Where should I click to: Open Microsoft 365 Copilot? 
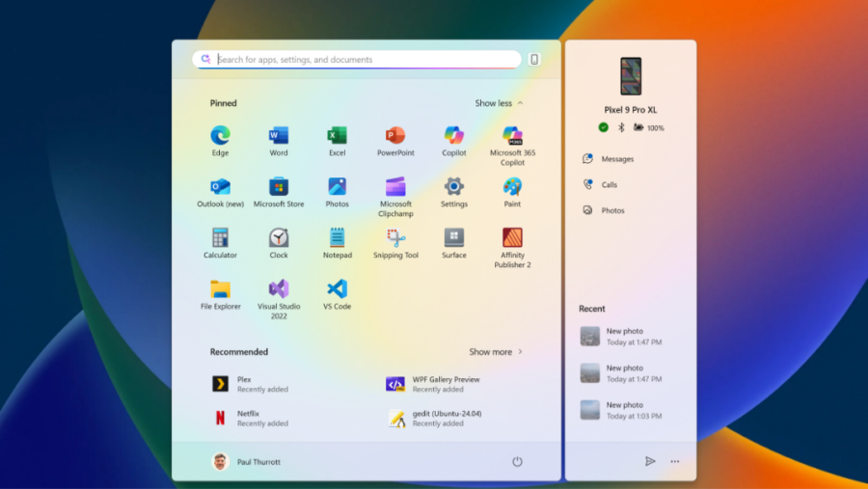[512, 145]
